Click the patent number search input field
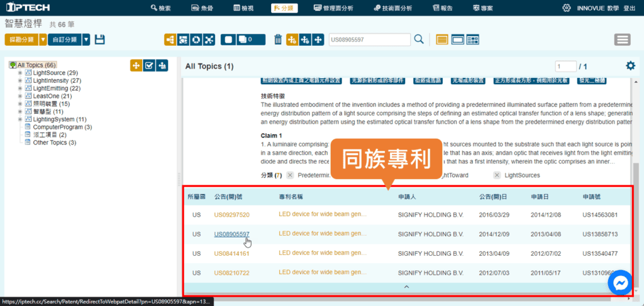 pos(369,40)
